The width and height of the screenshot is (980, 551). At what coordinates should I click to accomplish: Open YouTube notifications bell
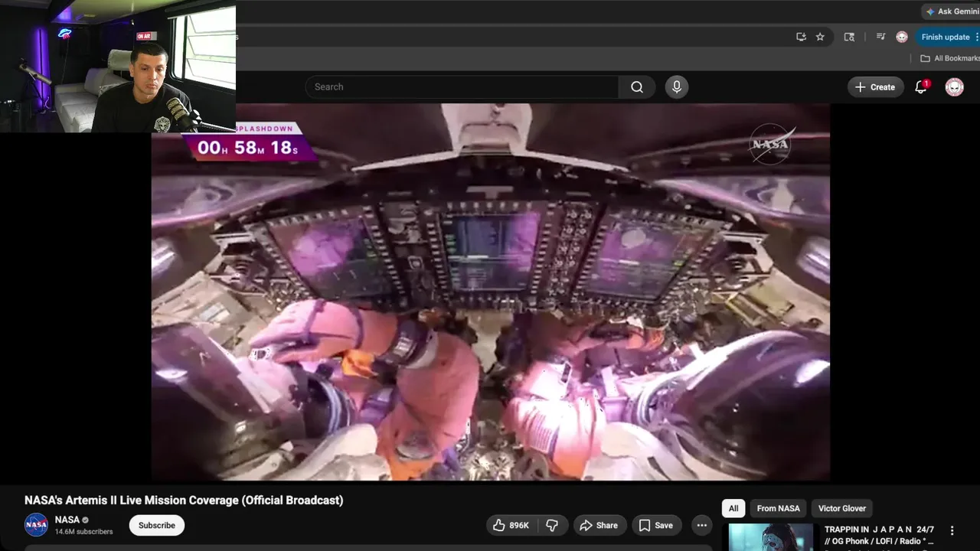[921, 87]
